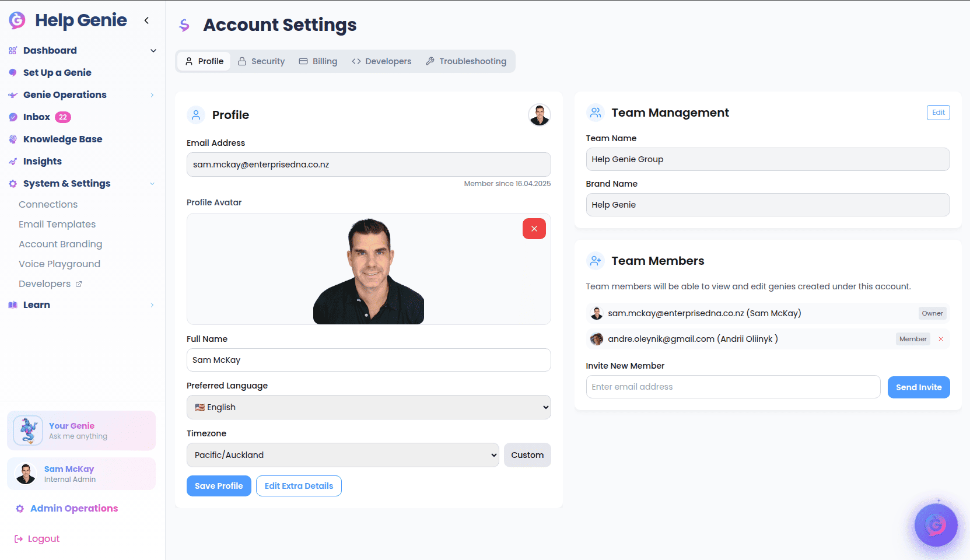This screenshot has width=970, height=560.
Task: Click the Brand Name field
Action: [x=768, y=205]
